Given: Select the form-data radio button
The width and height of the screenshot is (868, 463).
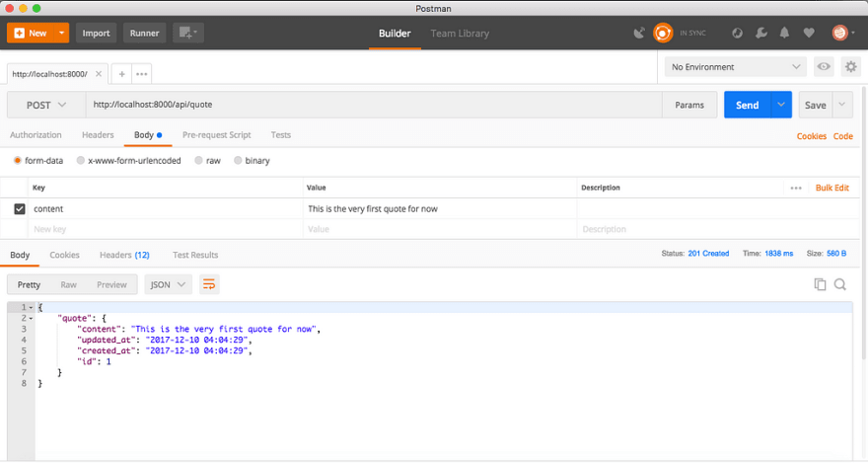Looking at the screenshot, I should pyautogui.click(x=18, y=161).
